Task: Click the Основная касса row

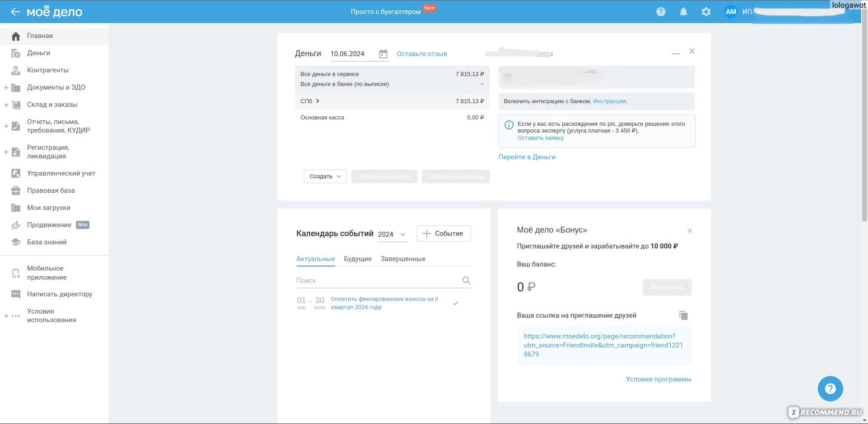Action: click(x=392, y=118)
